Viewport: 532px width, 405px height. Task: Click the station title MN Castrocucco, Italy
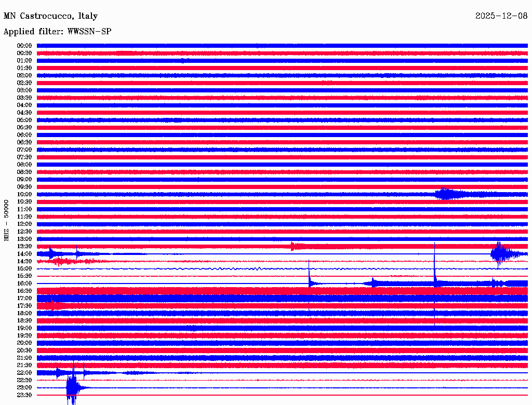pyautogui.click(x=50, y=16)
